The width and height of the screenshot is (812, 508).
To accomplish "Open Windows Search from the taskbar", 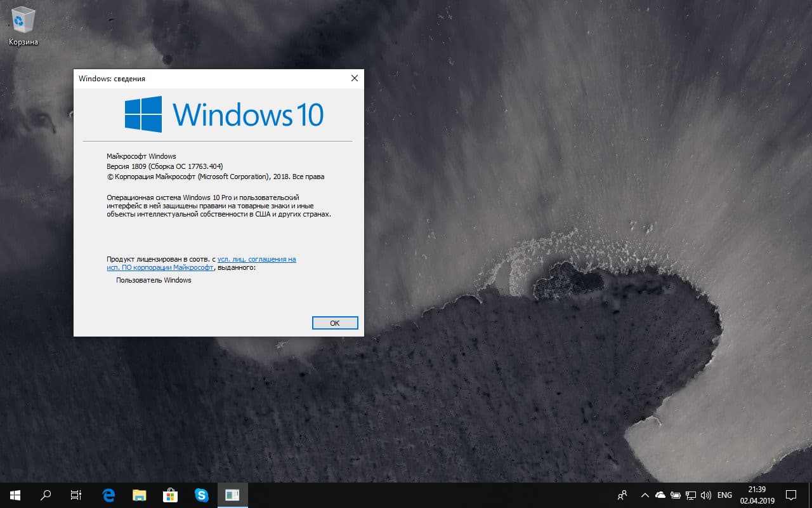I will coord(44,495).
